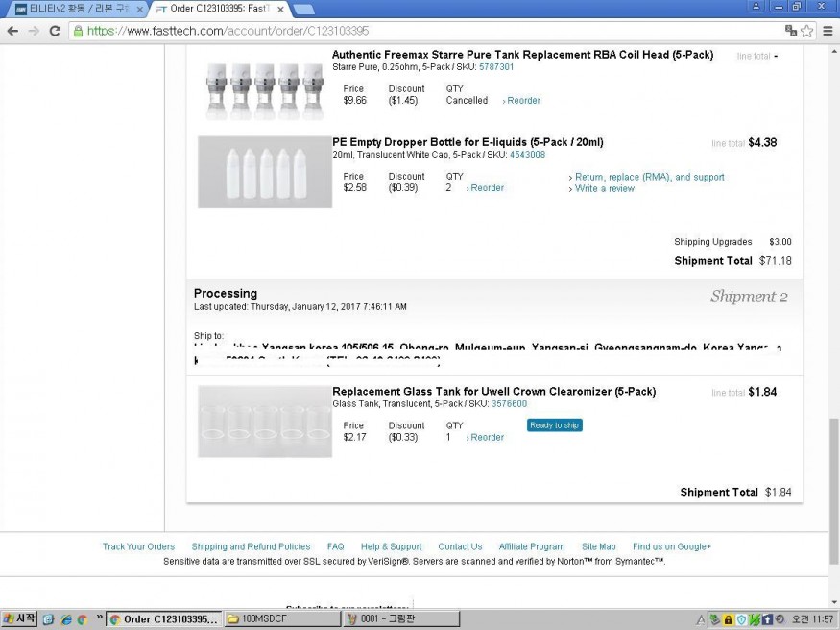Open a new browser tab

click(x=303, y=10)
